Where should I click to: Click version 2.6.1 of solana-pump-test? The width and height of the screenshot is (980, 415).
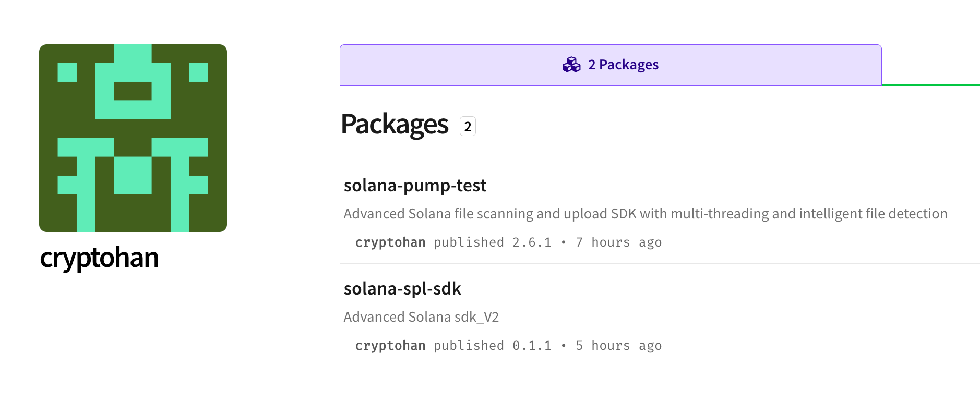click(532, 242)
